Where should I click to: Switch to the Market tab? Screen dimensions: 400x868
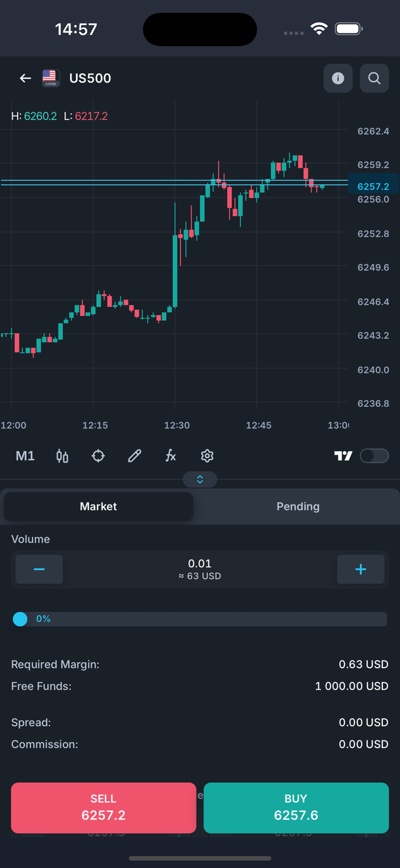[x=98, y=506]
